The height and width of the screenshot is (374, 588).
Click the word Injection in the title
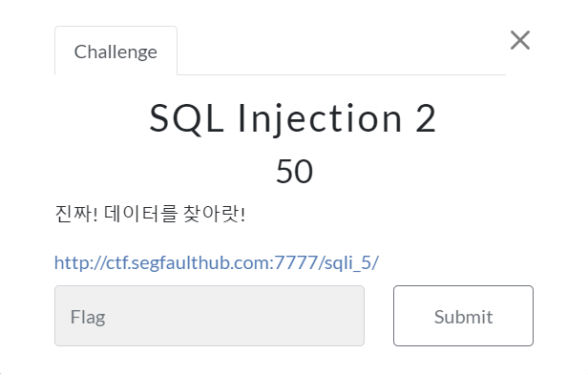[x=321, y=118]
